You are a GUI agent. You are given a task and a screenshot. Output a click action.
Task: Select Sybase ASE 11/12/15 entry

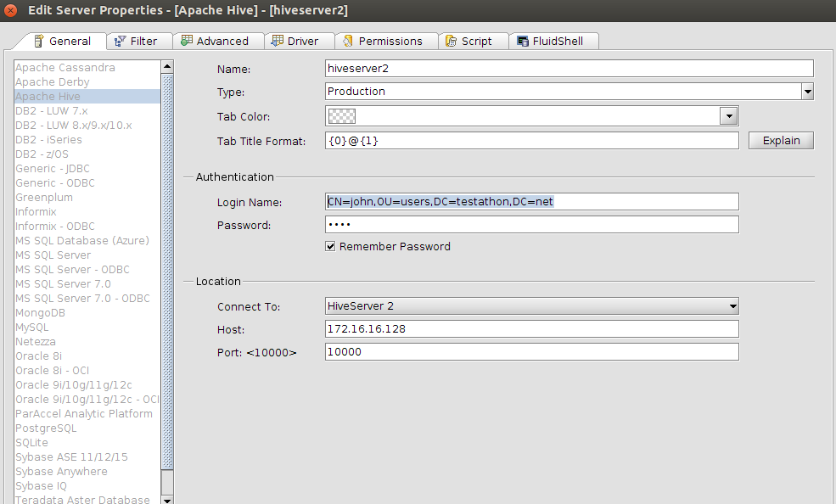(87, 456)
